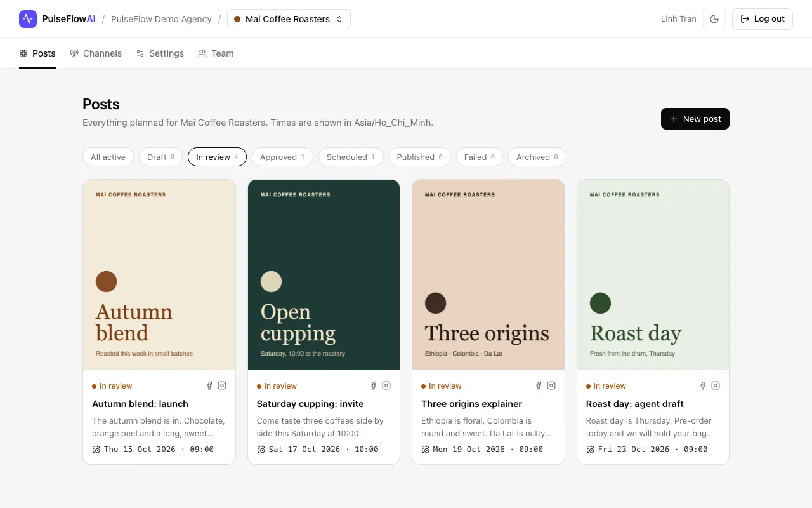Toggle dark mode with the moon icon
This screenshot has width=812, height=508.
tap(714, 19)
